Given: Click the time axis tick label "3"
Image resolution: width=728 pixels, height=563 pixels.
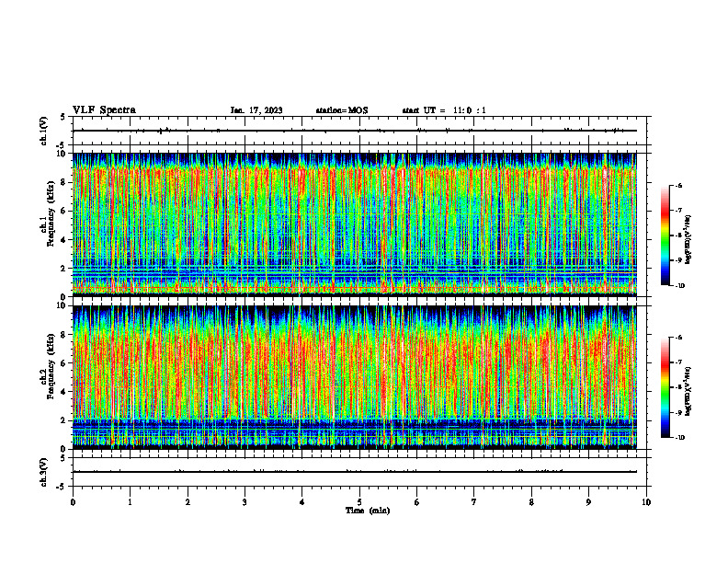Looking at the screenshot, I should click(x=245, y=502).
